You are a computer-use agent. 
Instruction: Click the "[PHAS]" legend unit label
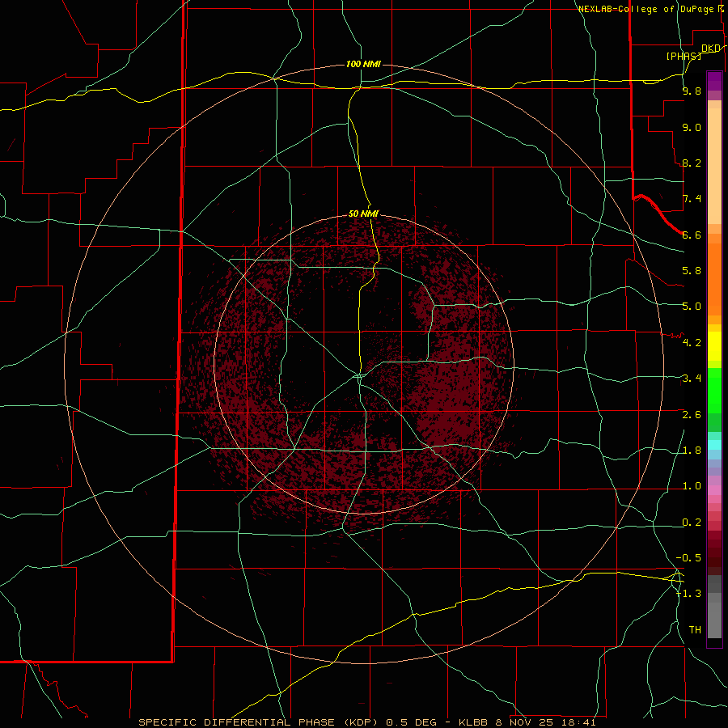(x=684, y=56)
